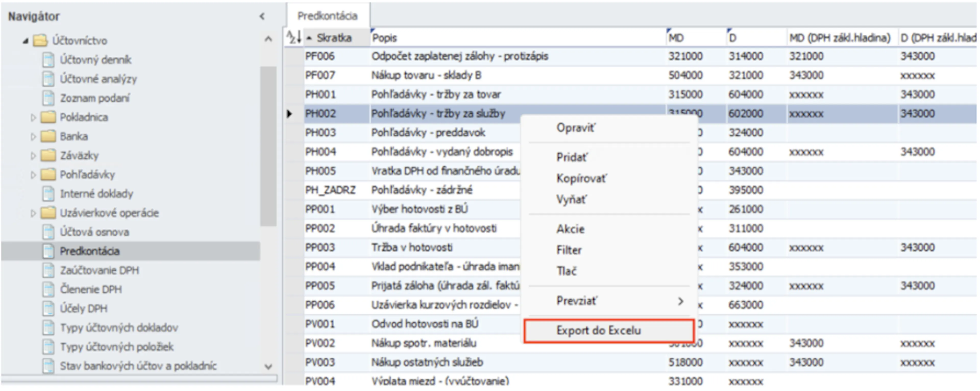
Task: Select the PV003 Nákup ostatných služieb row
Action: point(640,362)
